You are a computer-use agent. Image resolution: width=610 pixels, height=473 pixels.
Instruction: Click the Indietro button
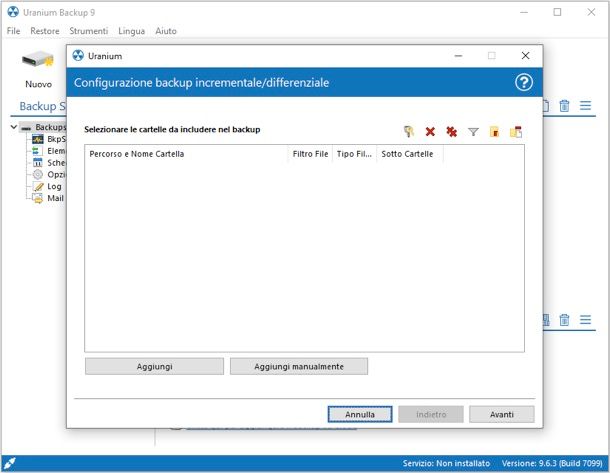tap(431, 414)
